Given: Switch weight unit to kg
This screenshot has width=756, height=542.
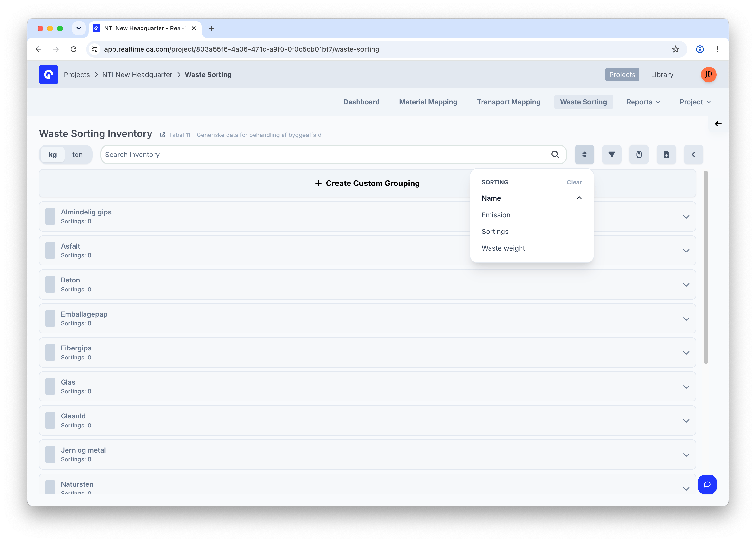Looking at the screenshot, I should pos(53,155).
